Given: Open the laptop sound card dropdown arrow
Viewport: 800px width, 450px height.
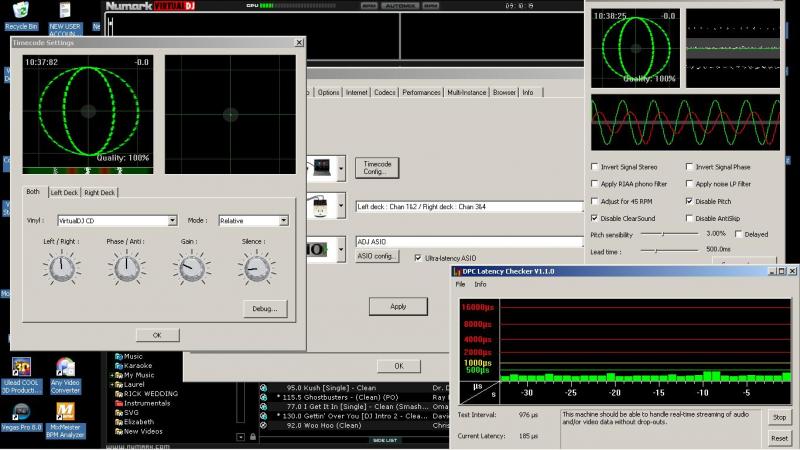Looking at the screenshot, I should (x=341, y=168).
